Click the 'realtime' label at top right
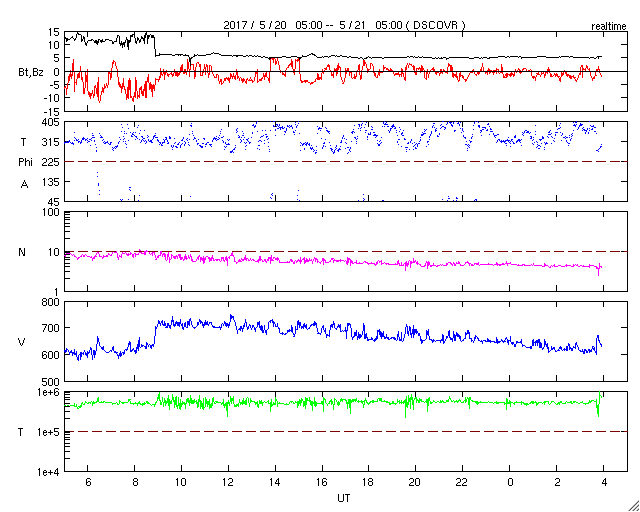640x512 pixels. point(609,27)
